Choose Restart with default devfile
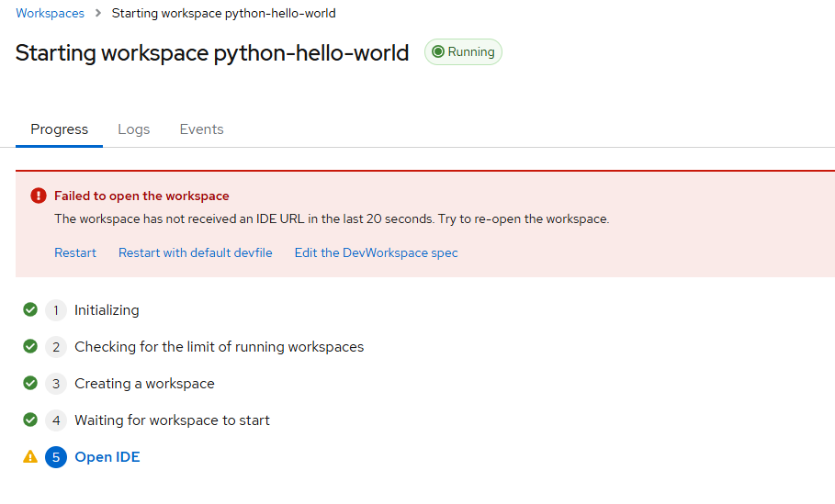 click(x=195, y=252)
